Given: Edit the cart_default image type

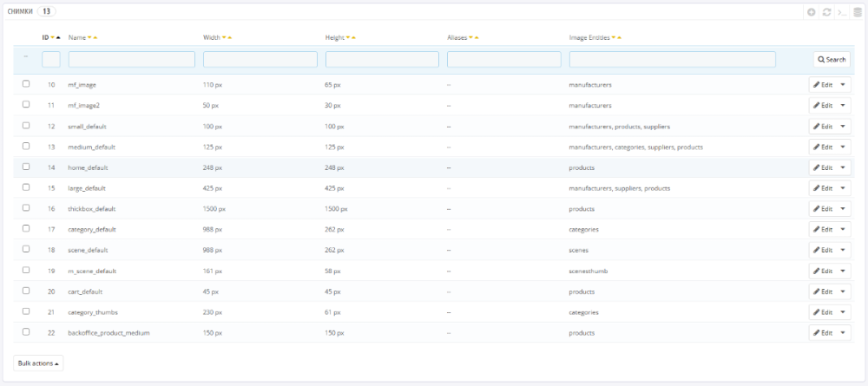Looking at the screenshot, I should click(822, 291).
